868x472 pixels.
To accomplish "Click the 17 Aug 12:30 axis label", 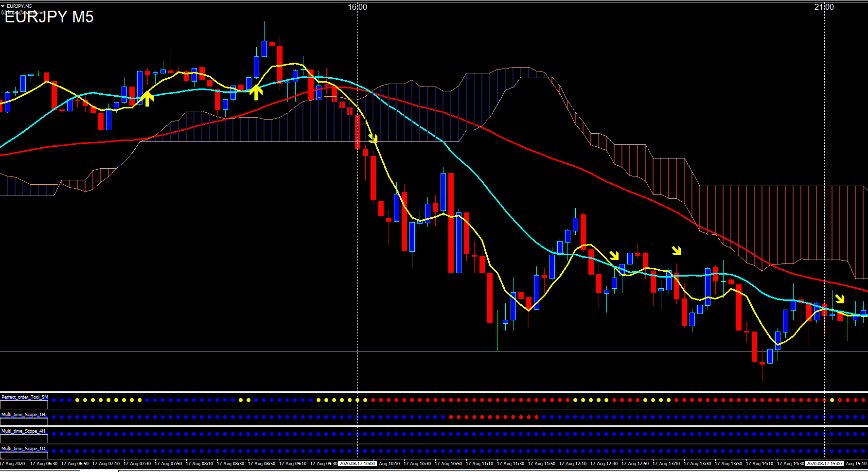I will [604, 464].
